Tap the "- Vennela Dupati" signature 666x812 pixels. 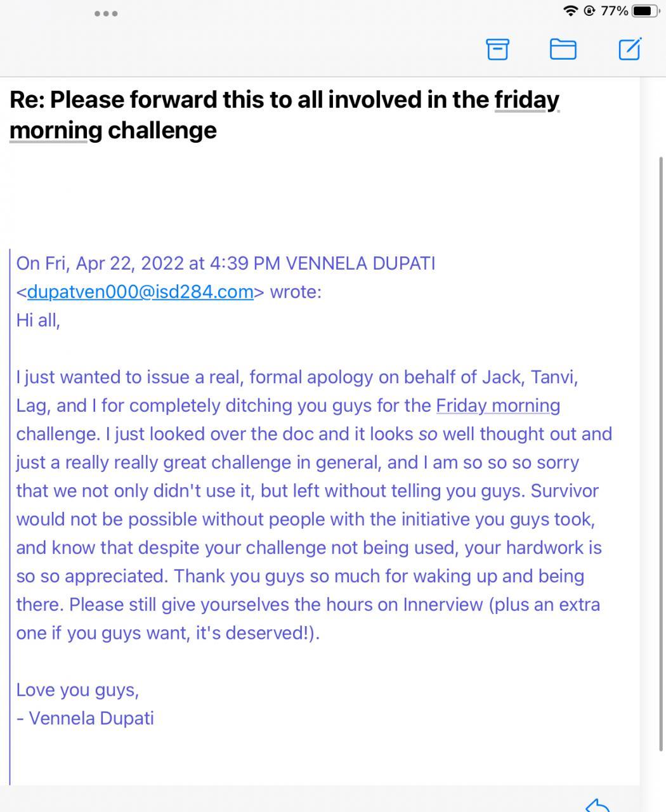85,718
